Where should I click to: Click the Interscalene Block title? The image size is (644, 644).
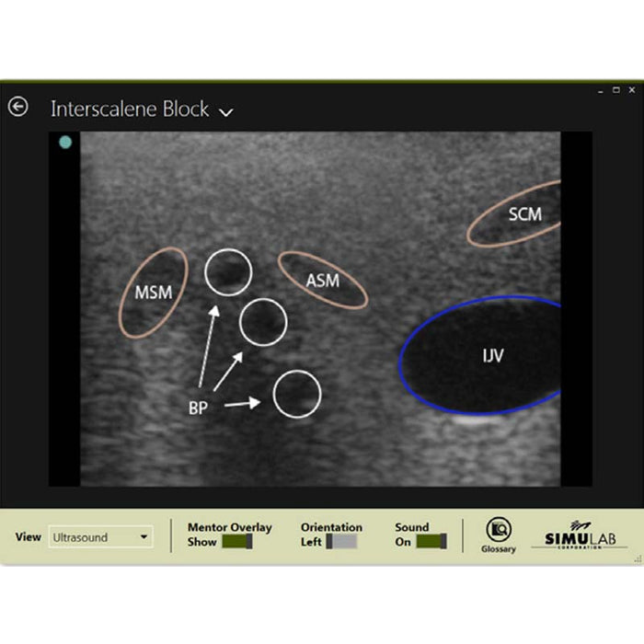click(x=130, y=109)
